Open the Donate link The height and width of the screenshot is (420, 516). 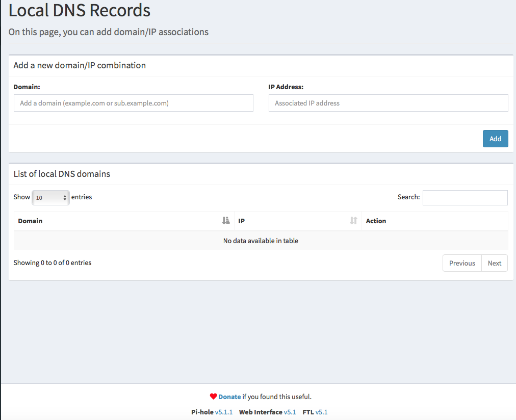point(229,397)
